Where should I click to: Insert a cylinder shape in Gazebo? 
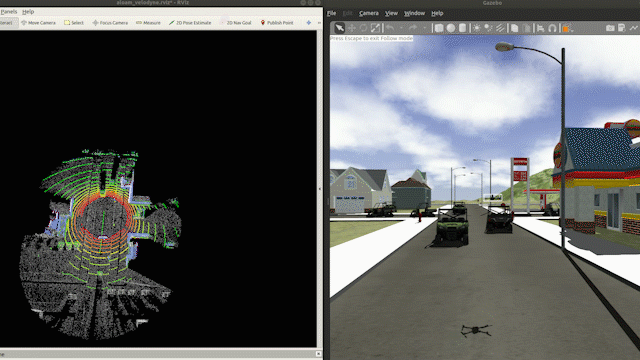tap(462, 28)
